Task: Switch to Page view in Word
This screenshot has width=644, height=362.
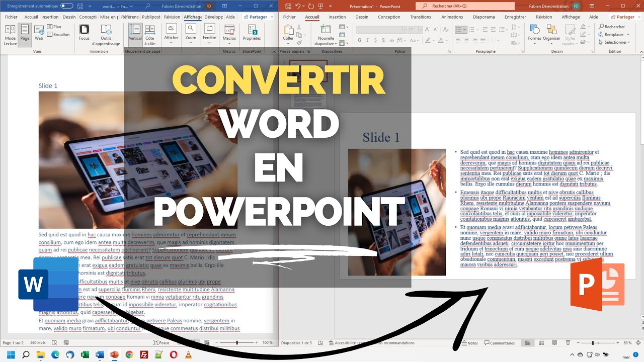Action: [25, 35]
